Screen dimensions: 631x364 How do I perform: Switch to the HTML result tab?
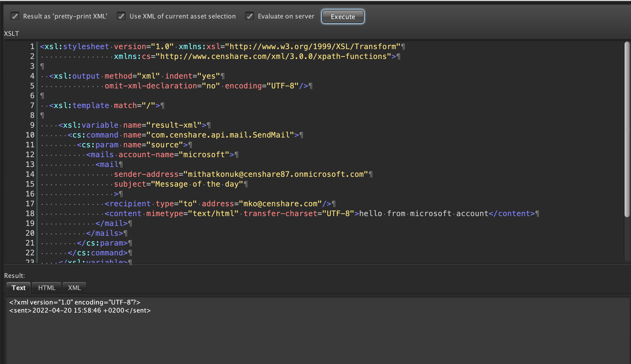(46, 287)
